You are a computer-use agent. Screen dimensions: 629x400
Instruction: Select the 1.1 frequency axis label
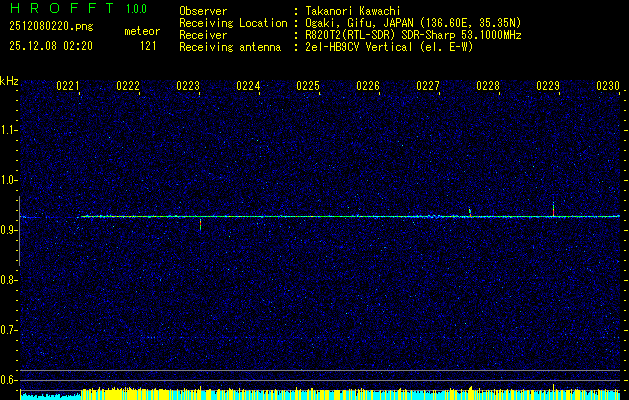coord(9,130)
